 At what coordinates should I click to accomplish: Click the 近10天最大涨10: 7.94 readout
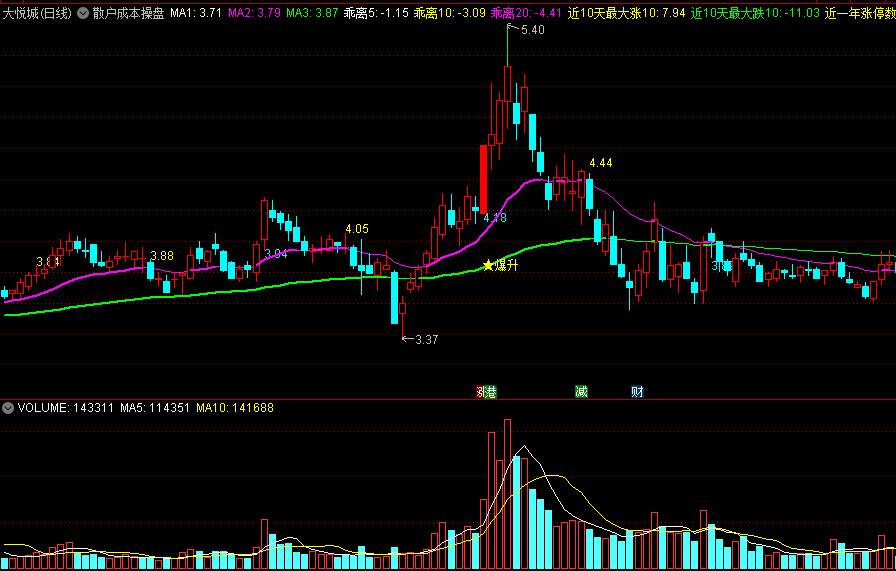click(x=626, y=13)
